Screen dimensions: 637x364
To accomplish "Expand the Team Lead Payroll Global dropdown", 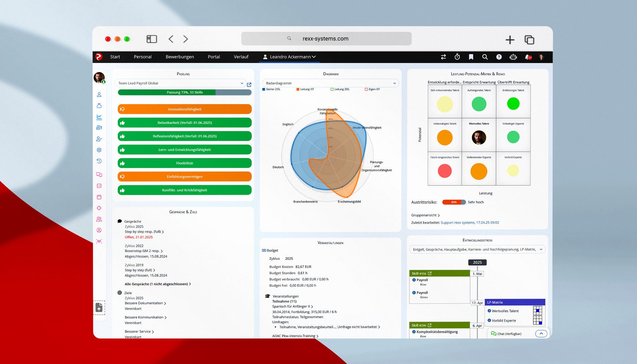I will point(181,83).
